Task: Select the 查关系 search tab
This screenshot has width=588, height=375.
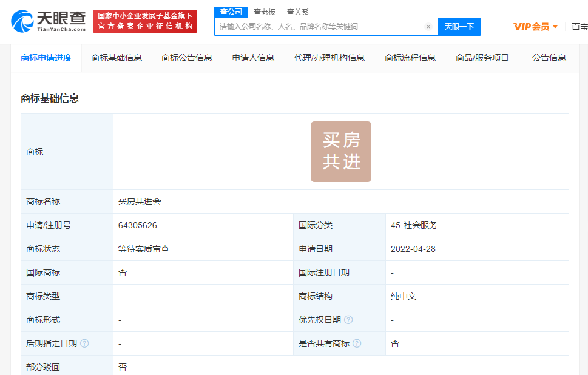Action: [298, 12]
